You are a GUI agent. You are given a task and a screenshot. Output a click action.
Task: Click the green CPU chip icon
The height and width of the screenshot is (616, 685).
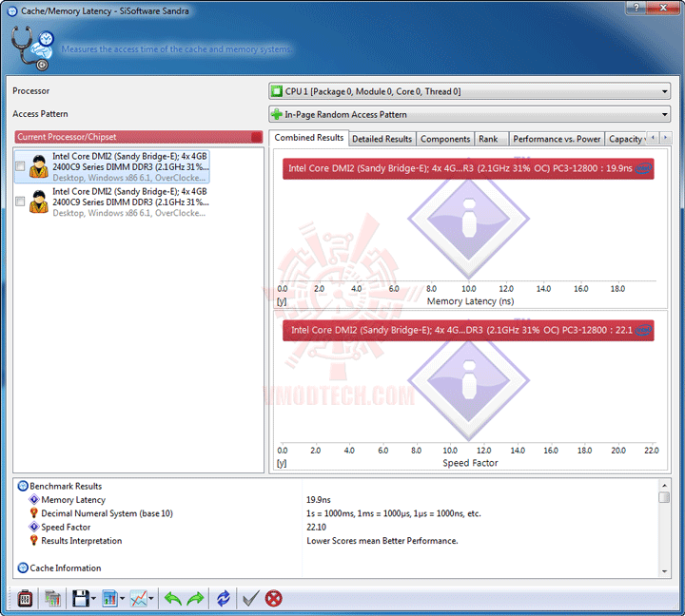click(x=277, y=91)
